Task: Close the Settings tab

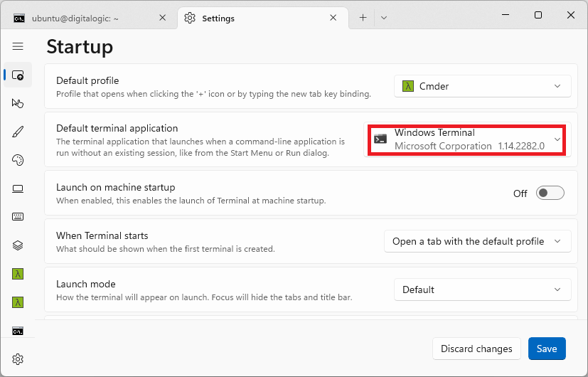Action: (333, 18)
